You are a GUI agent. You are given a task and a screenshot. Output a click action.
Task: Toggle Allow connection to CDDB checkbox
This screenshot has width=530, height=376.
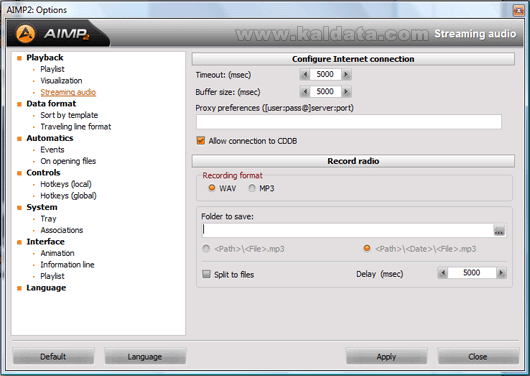[x=201, y=141]
